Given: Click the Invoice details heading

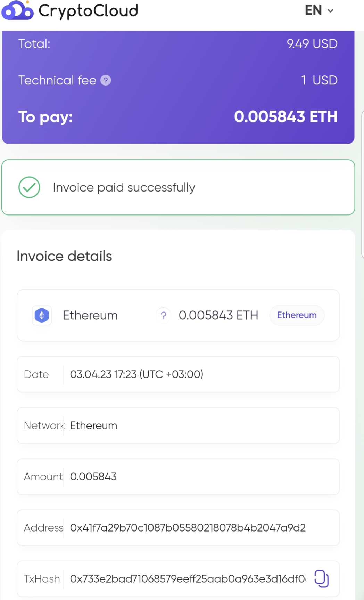Looking at the screenshot, I should click(x=64, y=256).
